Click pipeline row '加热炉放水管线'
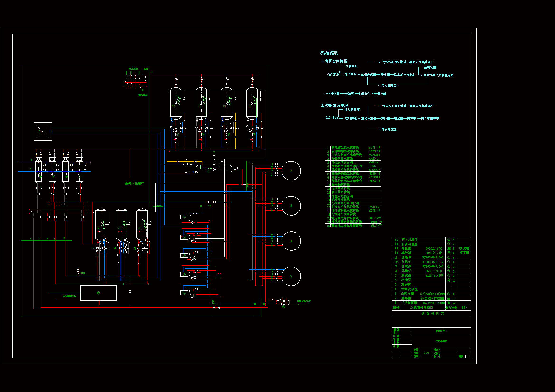 pos(353,159)
